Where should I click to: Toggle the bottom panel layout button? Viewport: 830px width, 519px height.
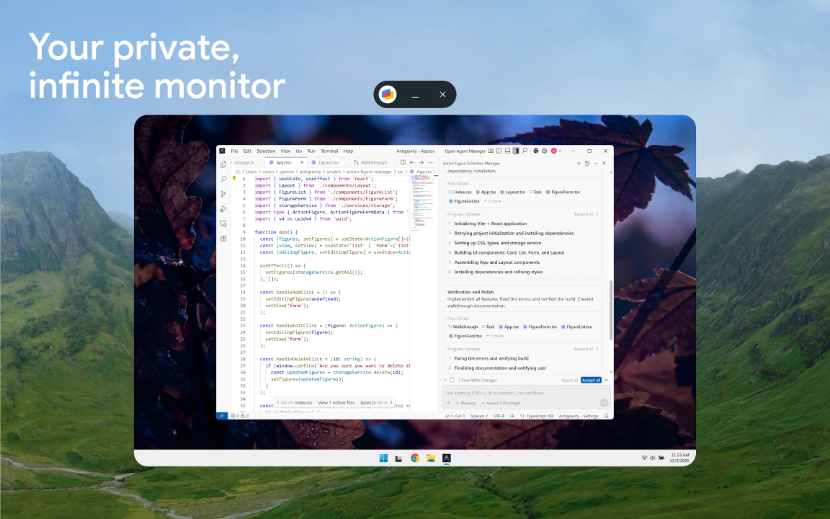508,151
